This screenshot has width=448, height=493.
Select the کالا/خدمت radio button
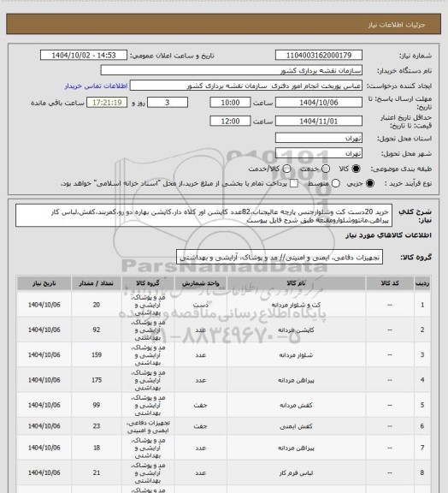[x=286, y=169]
